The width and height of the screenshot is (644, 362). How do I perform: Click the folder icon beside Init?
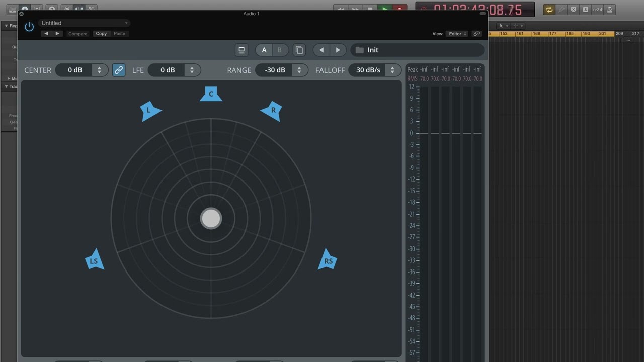(x=359, y=50)
